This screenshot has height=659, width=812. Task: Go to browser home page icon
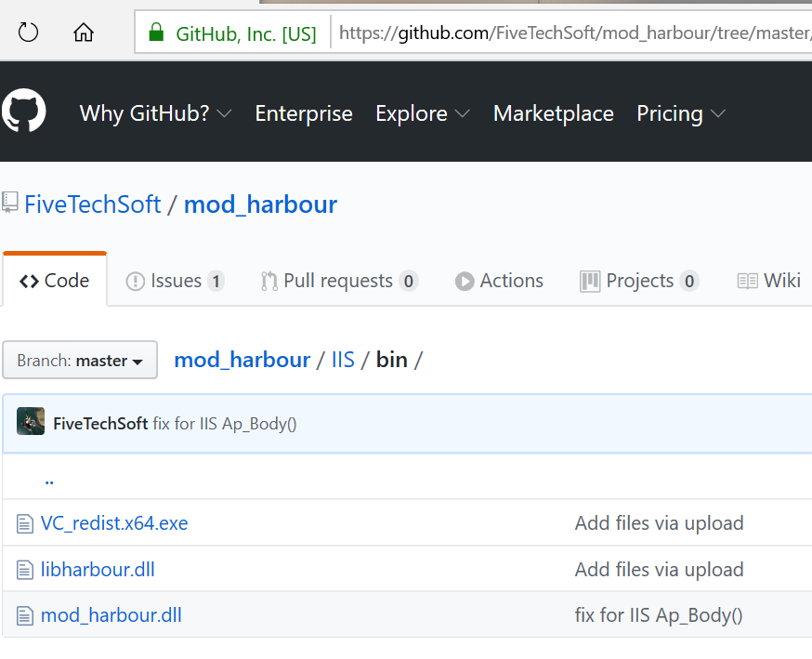coord(84,33)
